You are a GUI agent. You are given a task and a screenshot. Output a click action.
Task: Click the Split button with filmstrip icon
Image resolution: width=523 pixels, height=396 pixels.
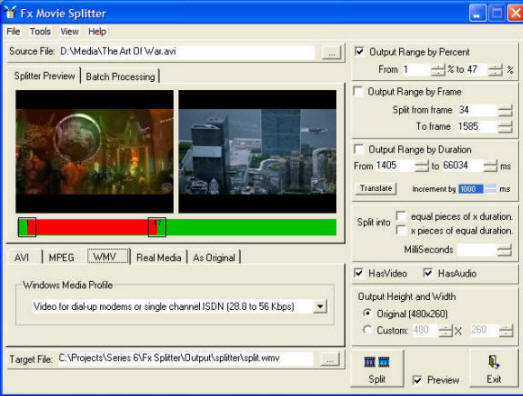pyautogui.click(x=377, y=368)
